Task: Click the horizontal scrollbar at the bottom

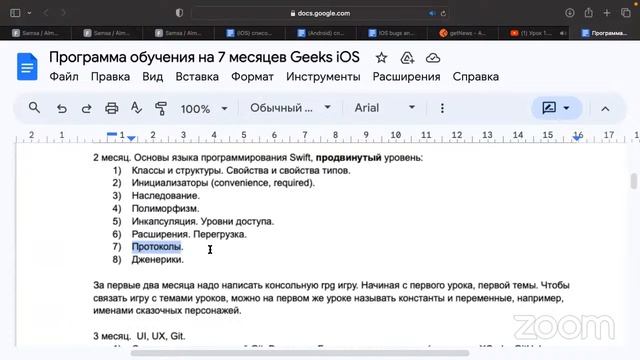Action: click(300, 353)
